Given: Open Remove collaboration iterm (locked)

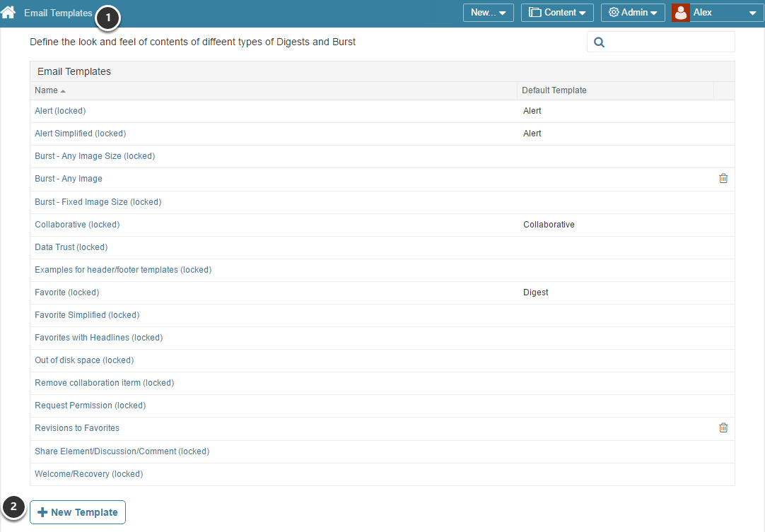Looking at the screenshot, I should tap(105, 383).
